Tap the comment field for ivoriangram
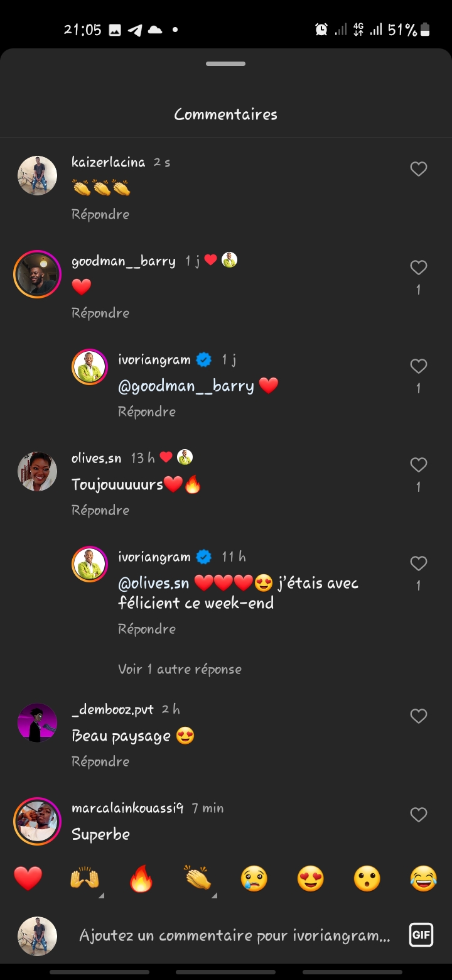The image size is (452, 980). coord(234,936)
